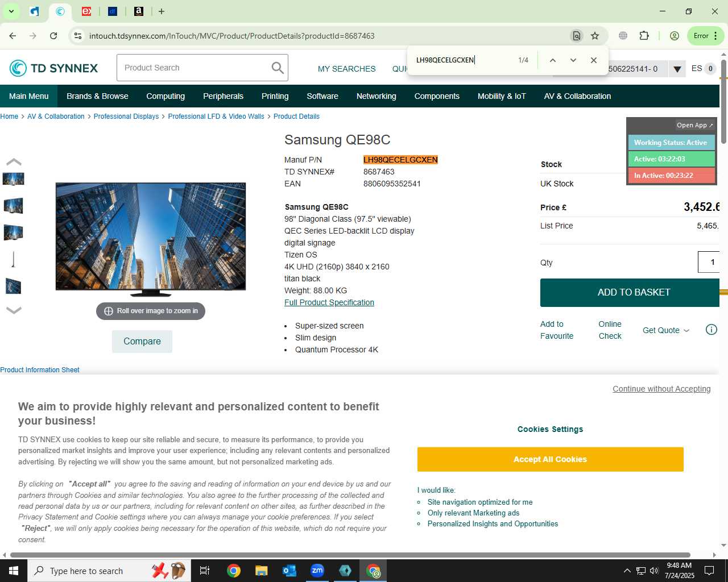Open Product Information Sheet link
728x582 pixels.
pyautogui.click(x=40, y=370)
